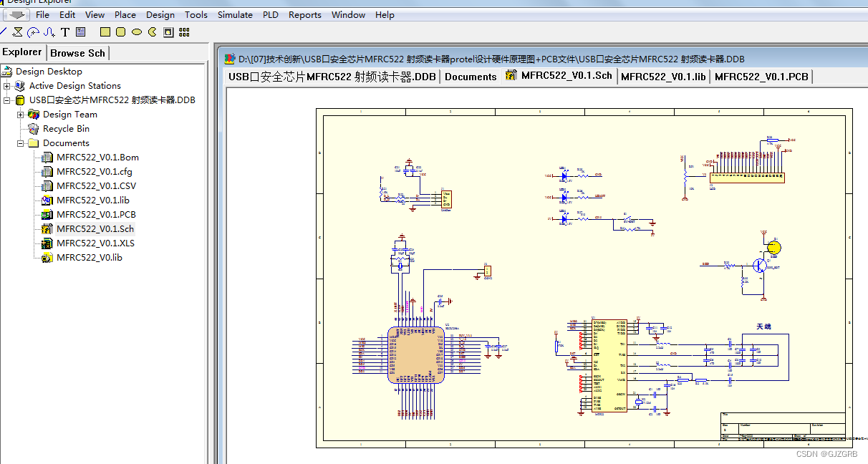Switch to the Browse Sch panel tab
Screen dimensions: 868x464
click(77, 52)
